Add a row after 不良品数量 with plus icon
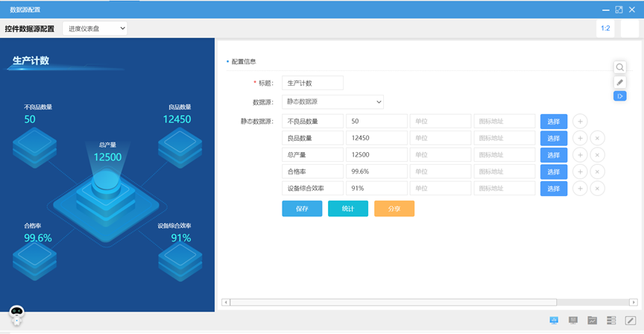 (x=581, y=122)
